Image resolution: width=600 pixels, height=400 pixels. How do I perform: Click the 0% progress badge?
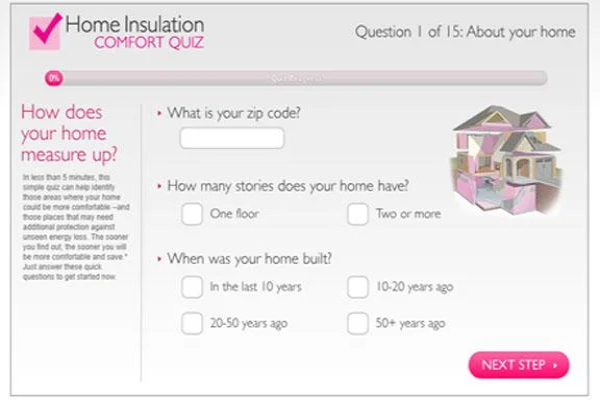(54, 77)
